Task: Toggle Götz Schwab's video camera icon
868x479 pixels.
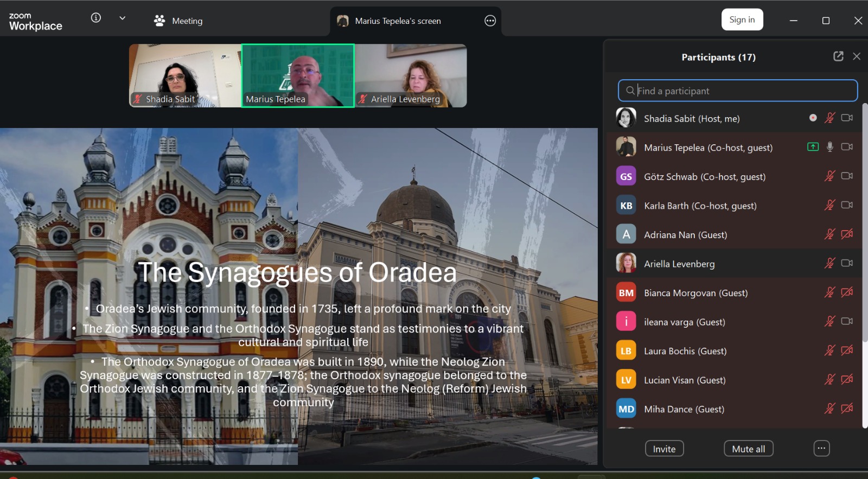Action: pos(847,176)
